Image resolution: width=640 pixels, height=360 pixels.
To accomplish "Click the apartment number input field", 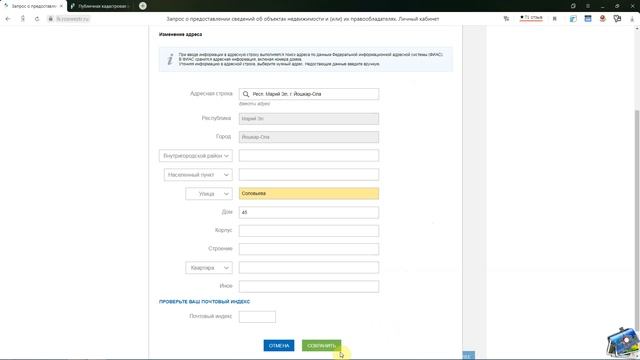I will click(x=309, y=268).
